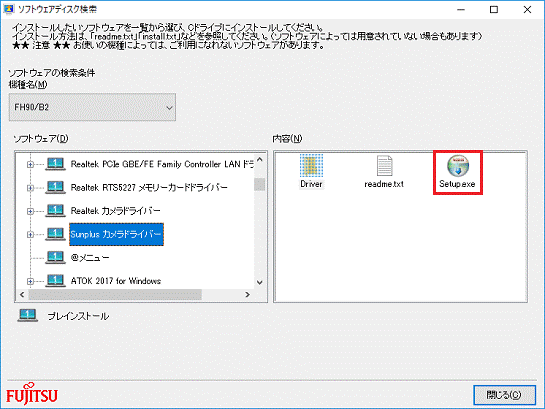Click the 閉じる(C) button

coord(504,395)
